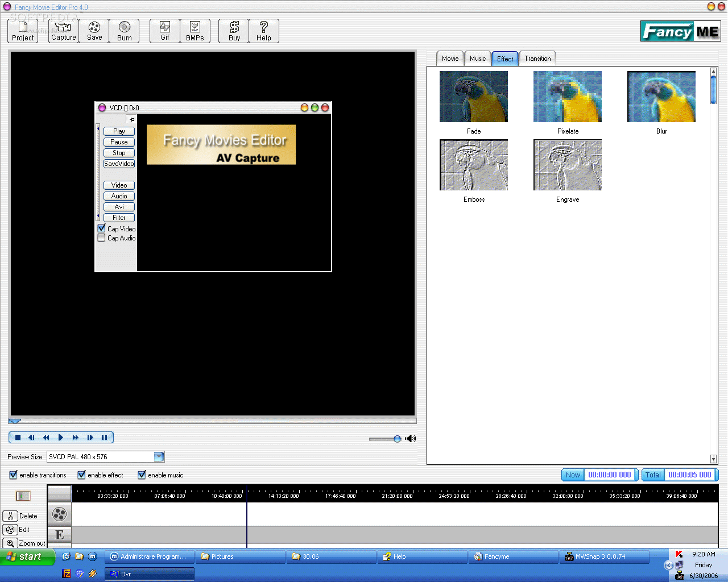Open the Windows start menu
The image size is (728, 582).
(27, 556)
